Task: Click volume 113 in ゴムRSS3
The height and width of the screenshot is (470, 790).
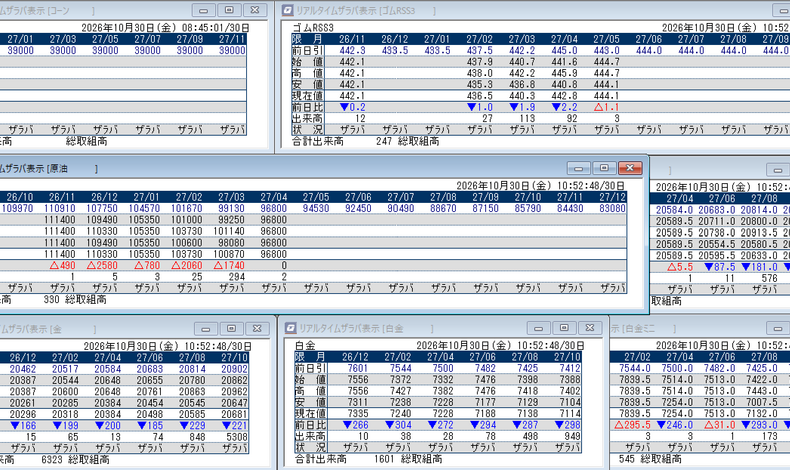Action: click(x=527, y=118)
